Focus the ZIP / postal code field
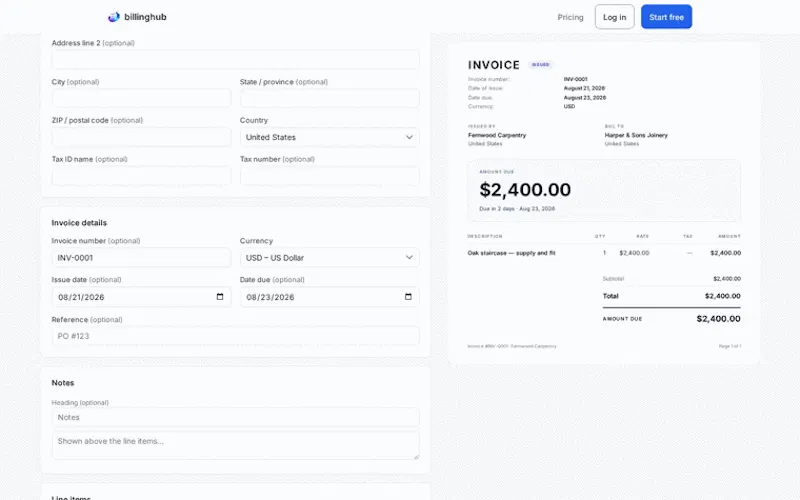Image resolution: width=800 pixels, height=500 pixels. coord(141,137)
